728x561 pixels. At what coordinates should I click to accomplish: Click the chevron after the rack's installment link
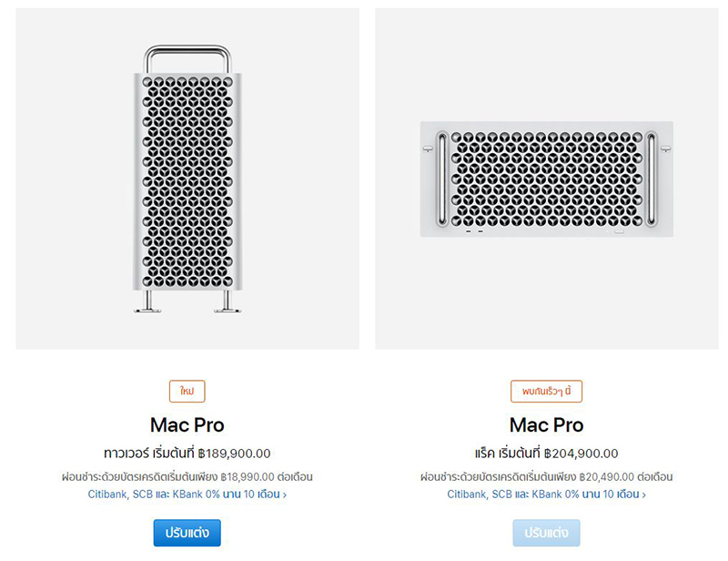pos(644,495)
